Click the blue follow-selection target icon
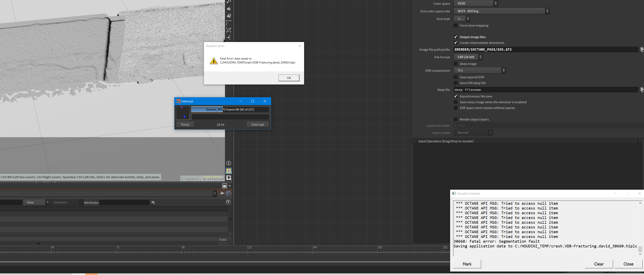 click(x=228, y=193)
